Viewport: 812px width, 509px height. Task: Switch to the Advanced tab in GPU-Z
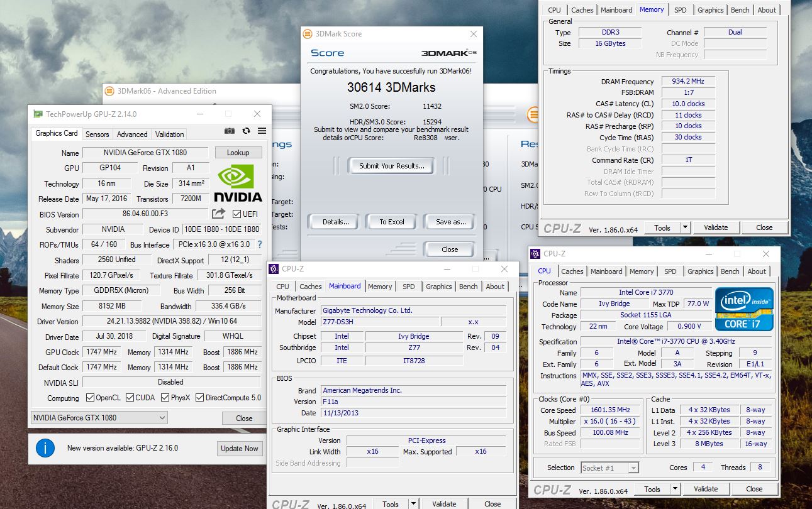pyautogui.click(x=132, y=134)
